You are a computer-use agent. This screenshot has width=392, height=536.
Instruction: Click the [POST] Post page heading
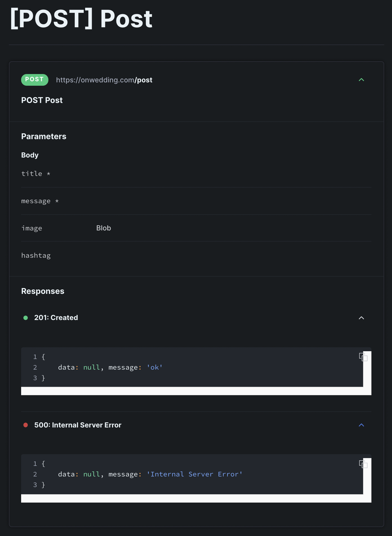click(81, 19)
